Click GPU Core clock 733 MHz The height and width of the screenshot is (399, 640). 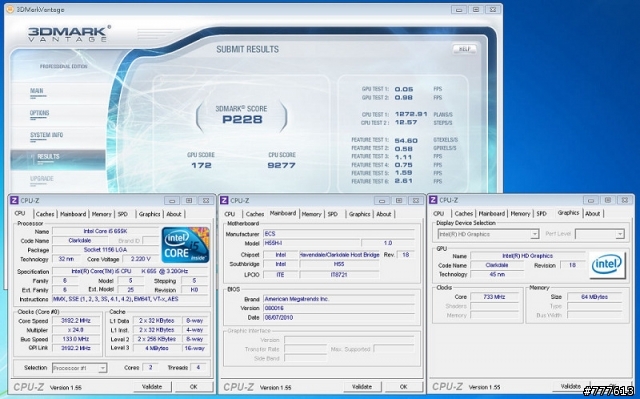(x=494, y=297)
